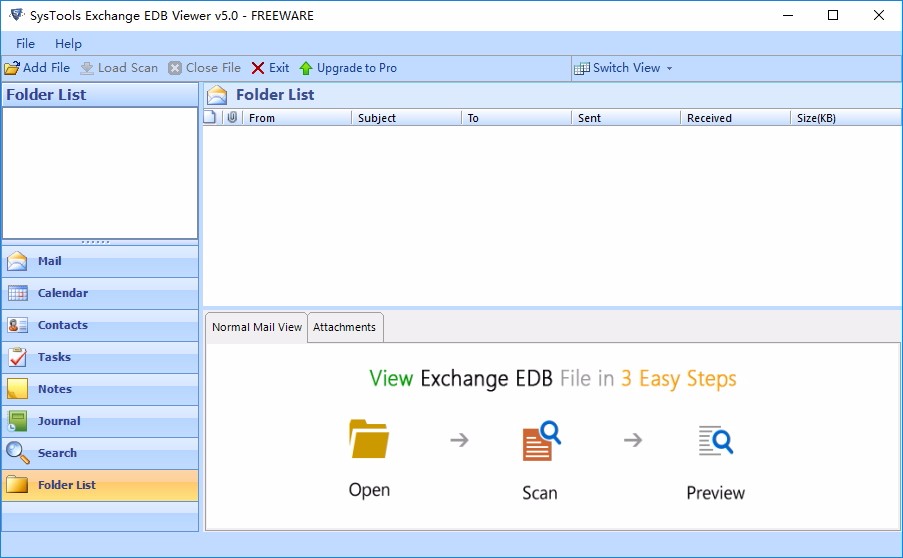Select Notes in the navigation pane
The width and height of the screenshot is (903, 558).
pyautogui.click(x=100, y=389)
